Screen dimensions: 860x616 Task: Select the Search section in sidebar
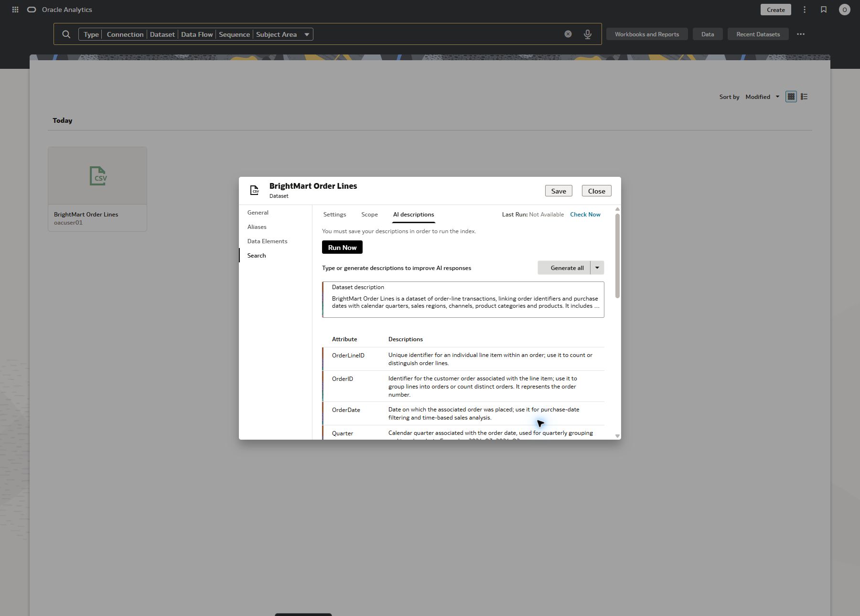[x=257, y=256]
